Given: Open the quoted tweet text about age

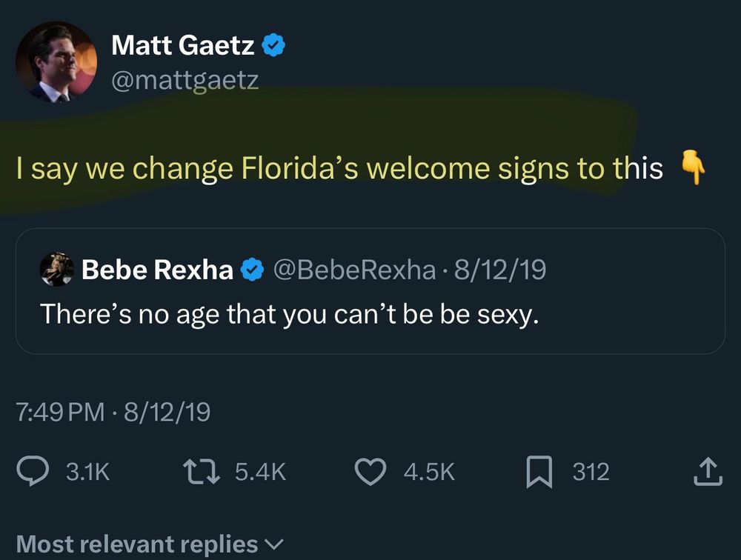Looking at the screenshot, I should tap(288, 314).
